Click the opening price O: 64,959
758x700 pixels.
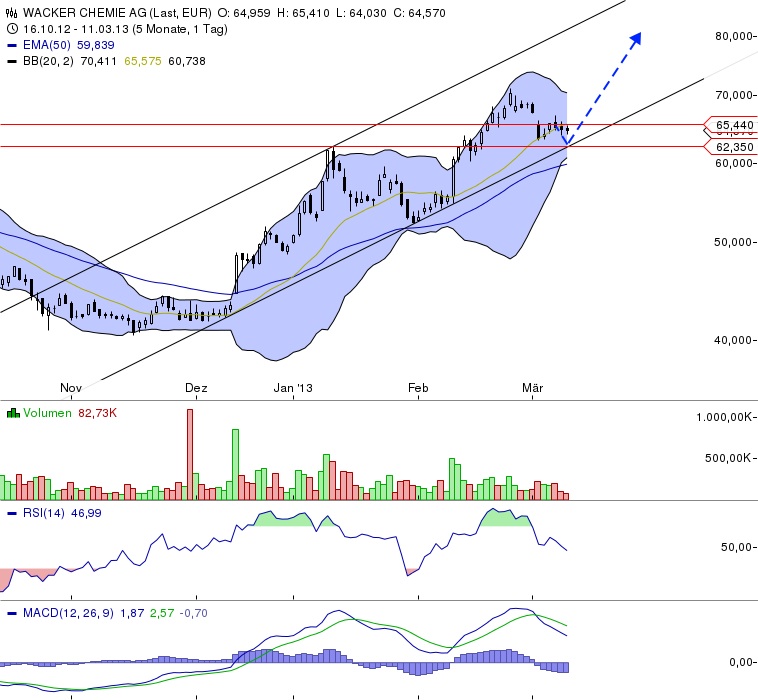click(244, 13)
